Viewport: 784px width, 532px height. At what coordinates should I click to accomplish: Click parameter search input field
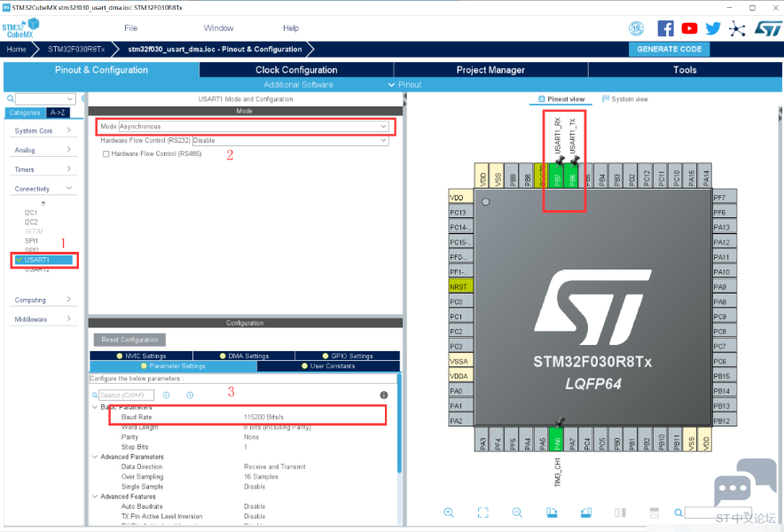pyautogui.click(x=126, y=395)
